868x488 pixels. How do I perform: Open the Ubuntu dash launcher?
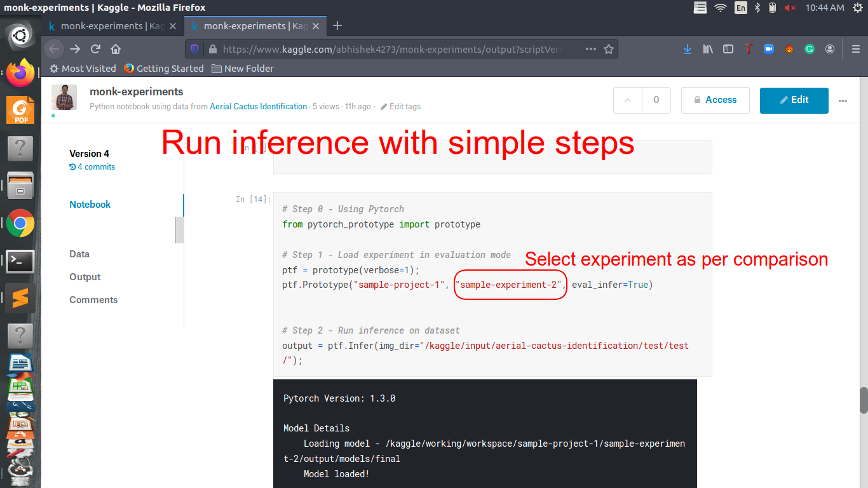[x=20, y=36]
